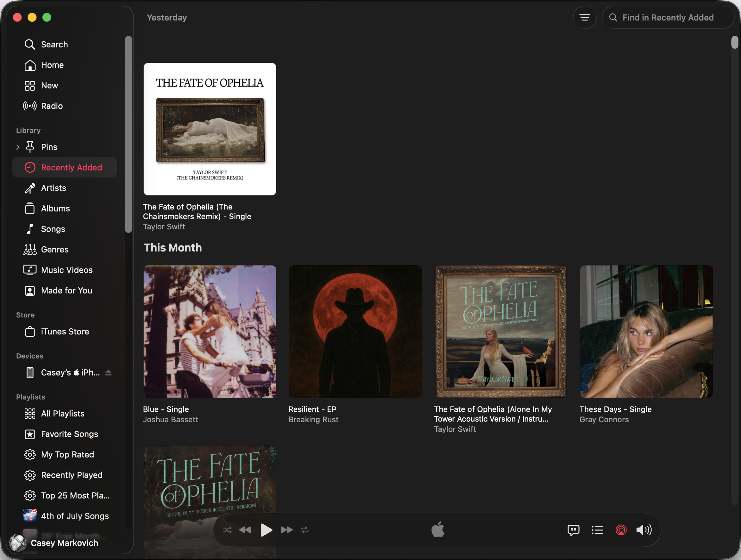This screenshot has width=741, height=560.
Task: Click the volume speaker icon
Action: coord(644,530)
